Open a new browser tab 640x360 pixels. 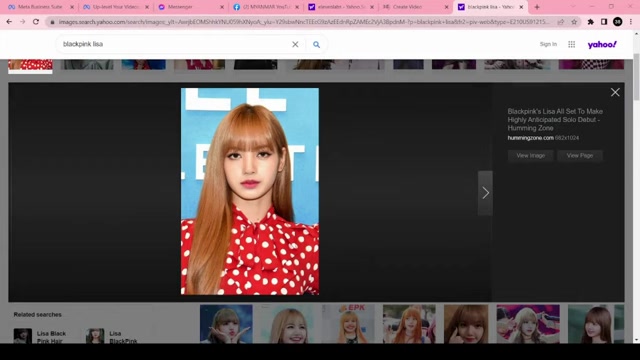[537, 7]
